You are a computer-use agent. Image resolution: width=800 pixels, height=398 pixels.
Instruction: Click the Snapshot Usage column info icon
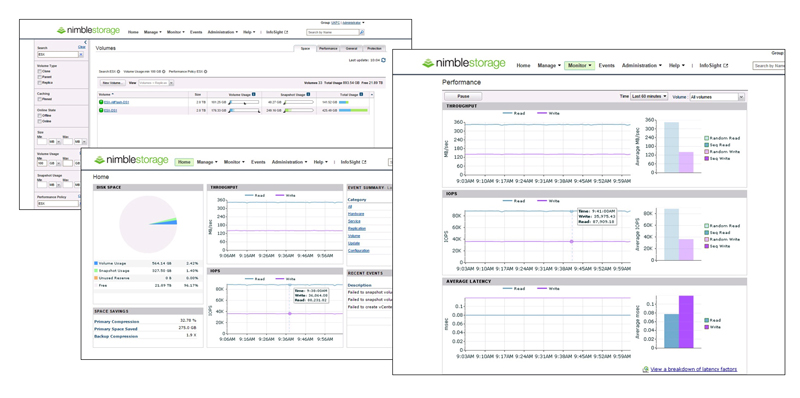pyautogui.click(x=309, y=94)
